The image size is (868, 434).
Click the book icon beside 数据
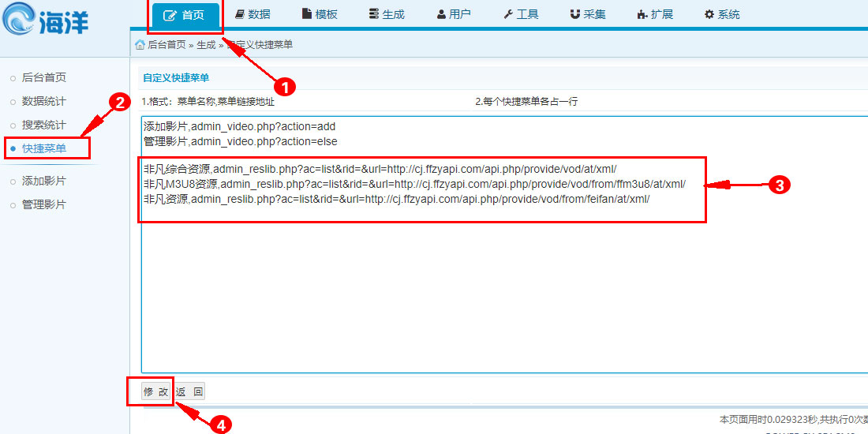[240, 14]
